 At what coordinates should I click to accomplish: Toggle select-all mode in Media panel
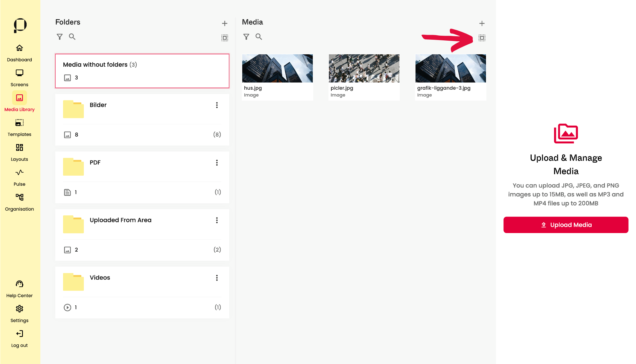coord(482,38)
